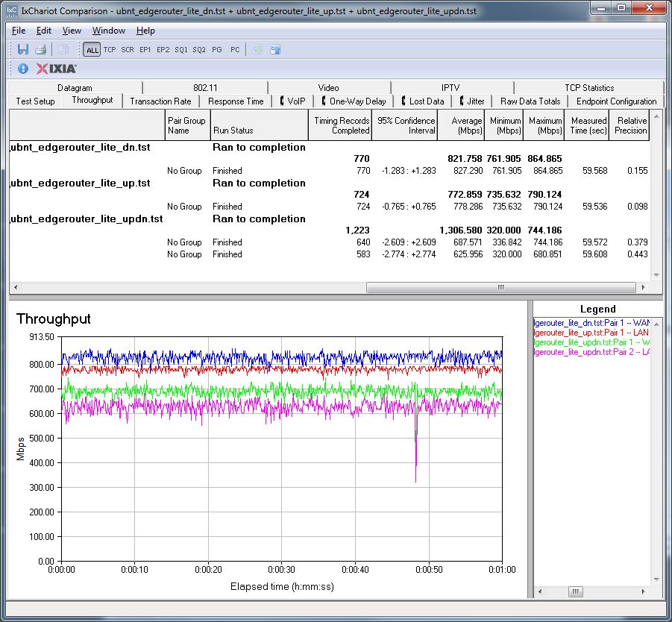Screen dimensions: 672x622
Task: Select blue dn.tst Pair 1 legend entry
Action: click(591, 323)
